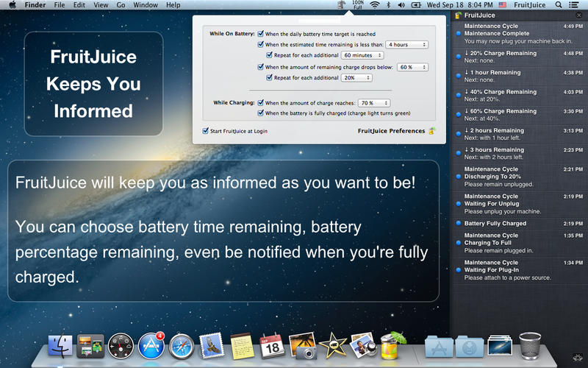This screenshot has height=368, width=588.
Task: Open Notification Center settings gear
Action: [578, 358]
